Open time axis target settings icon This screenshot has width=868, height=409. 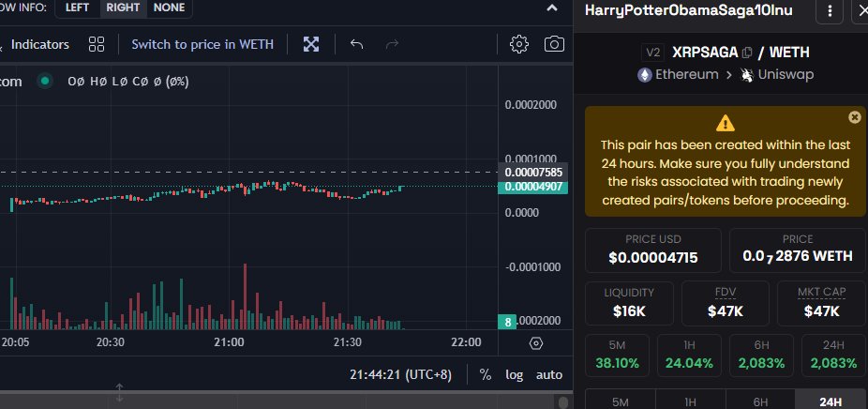(535, 343)
